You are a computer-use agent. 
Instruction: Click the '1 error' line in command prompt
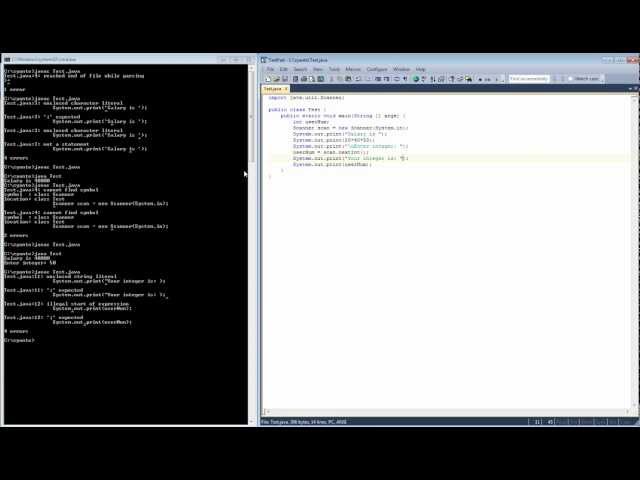coord(15,89)
